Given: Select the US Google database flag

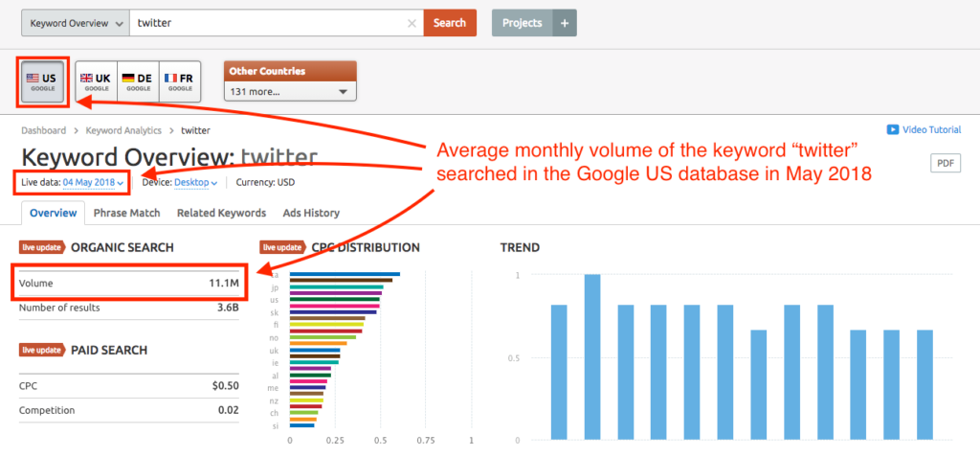Looking at the screenshot, I should tap(42, 81).
